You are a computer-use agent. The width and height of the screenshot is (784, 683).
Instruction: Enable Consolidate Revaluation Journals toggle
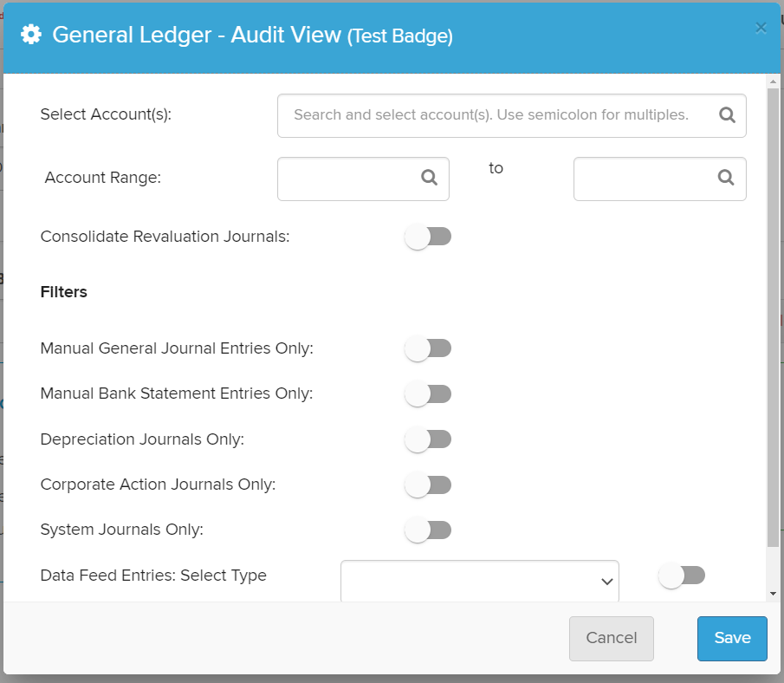(x=428, y=237)
